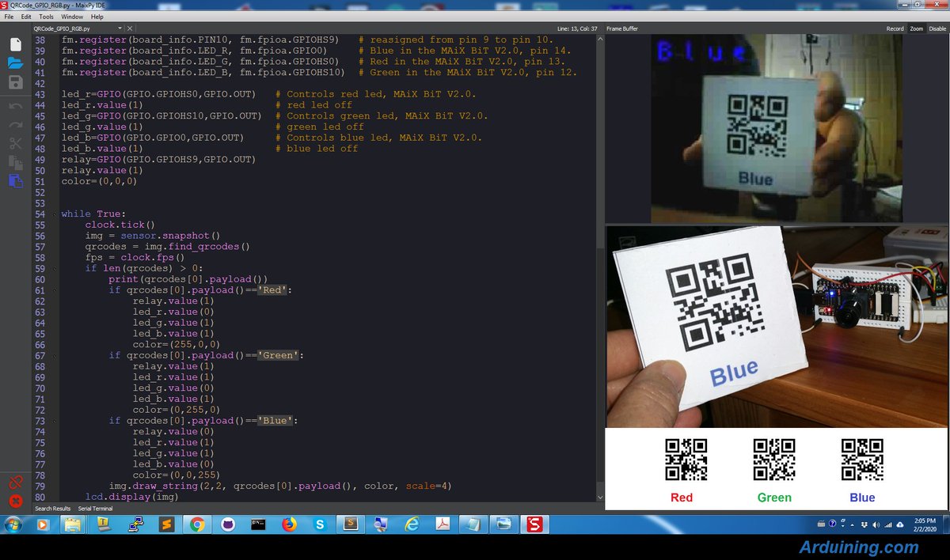
Task: Open Adobe Reader PDF from taskbar
Action: [x=443, y=524]
